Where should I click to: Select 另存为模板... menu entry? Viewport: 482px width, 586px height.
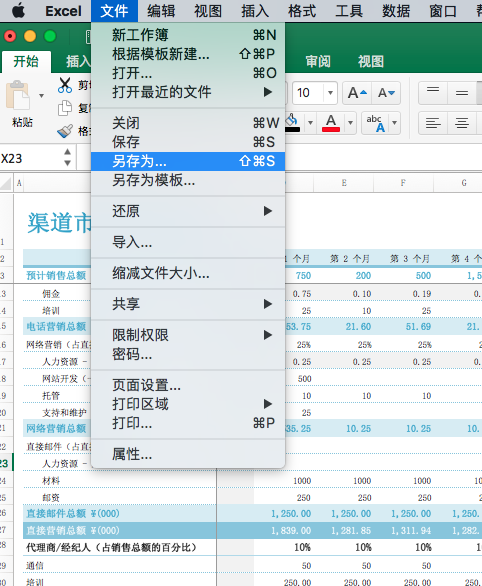coord(188,181)
